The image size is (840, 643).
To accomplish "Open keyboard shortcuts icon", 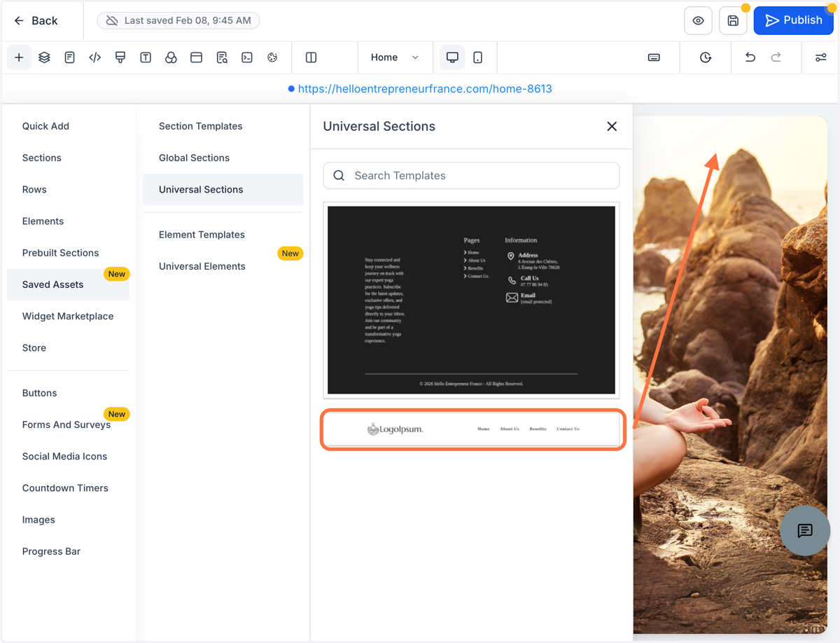I will [654, 57].
